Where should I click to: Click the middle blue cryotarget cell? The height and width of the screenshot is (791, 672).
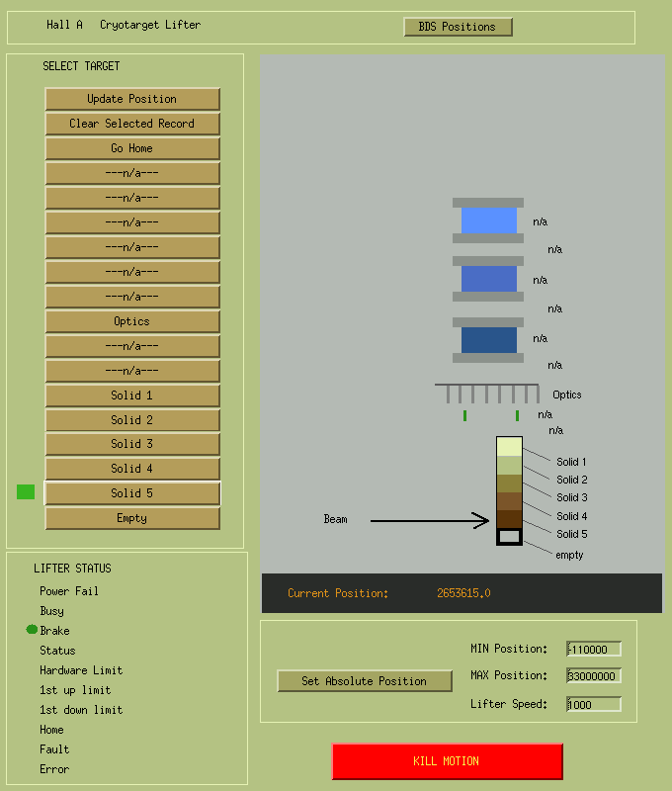pos(488,279)
